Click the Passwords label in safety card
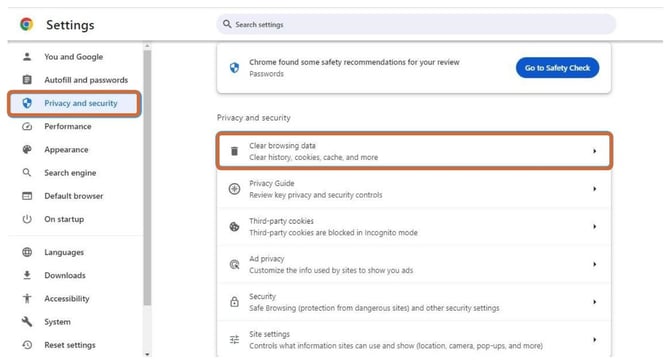Image resolution: width=670 pixels, height=362 pixels. pyautogui.click(x=266, y=74)
